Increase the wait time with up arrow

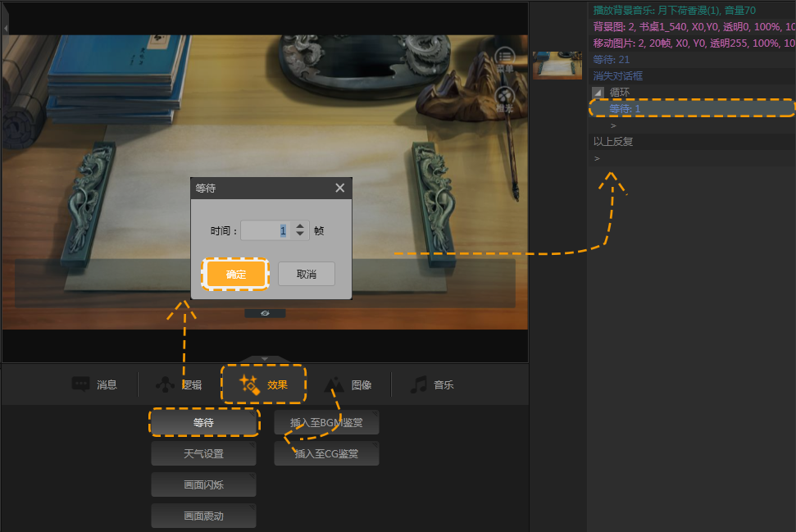point(300,227)
